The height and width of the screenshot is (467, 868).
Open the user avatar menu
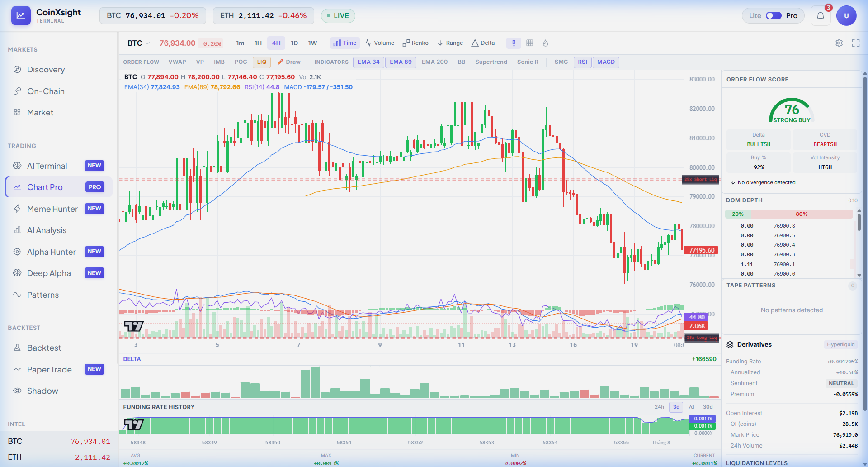click(846, 16)
